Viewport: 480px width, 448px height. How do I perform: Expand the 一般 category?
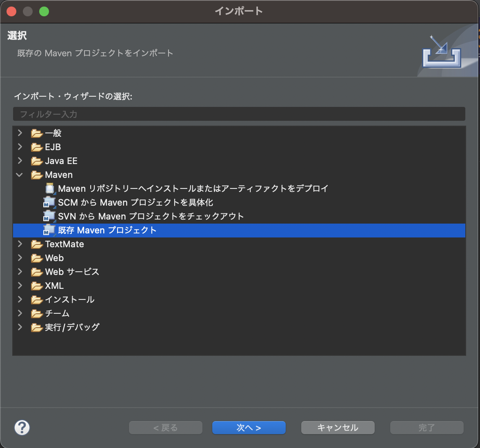click(20, 133)
